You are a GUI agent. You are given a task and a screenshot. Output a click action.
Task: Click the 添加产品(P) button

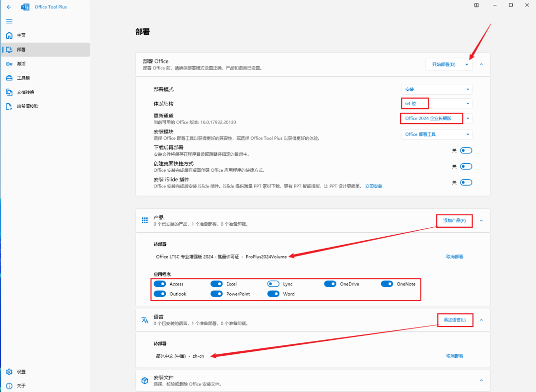tap(454, 221)
